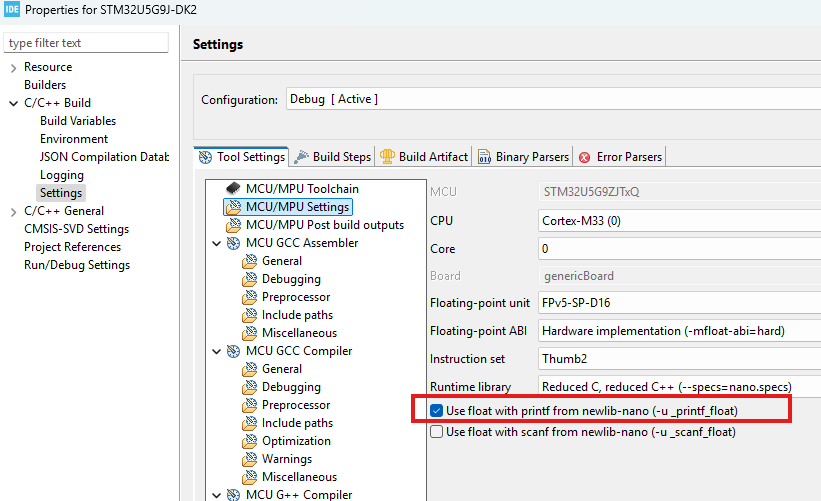Click the Binary Parsers document icon
This screenshot has width=821, height=501.
point(484,157)
